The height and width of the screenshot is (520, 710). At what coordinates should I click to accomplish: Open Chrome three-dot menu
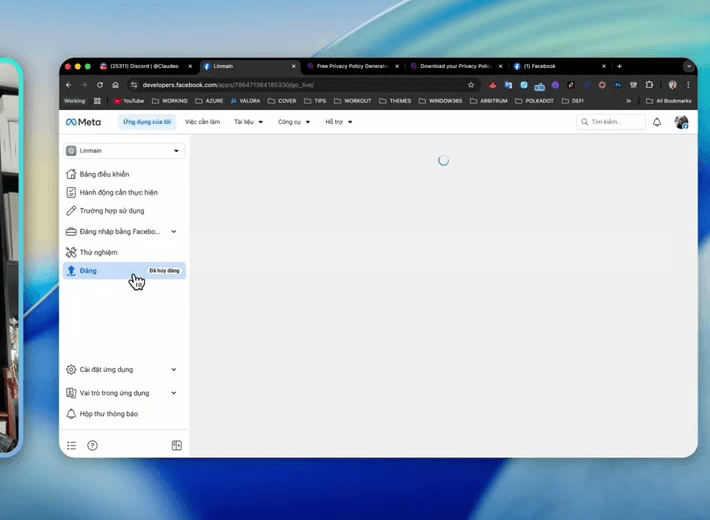688,85
